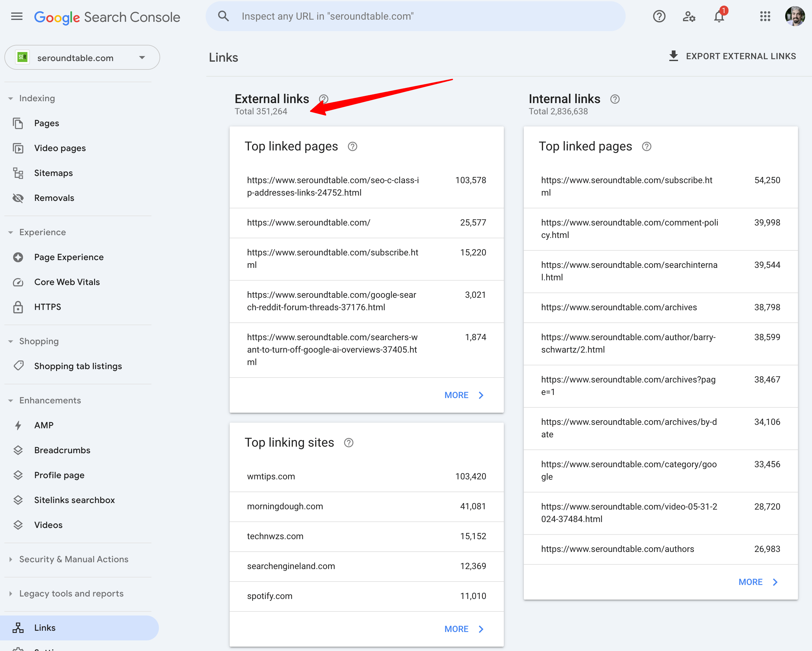Open Shopping tab listings report
This screenshot has width=812, height=651.
[x=78, y=366]
